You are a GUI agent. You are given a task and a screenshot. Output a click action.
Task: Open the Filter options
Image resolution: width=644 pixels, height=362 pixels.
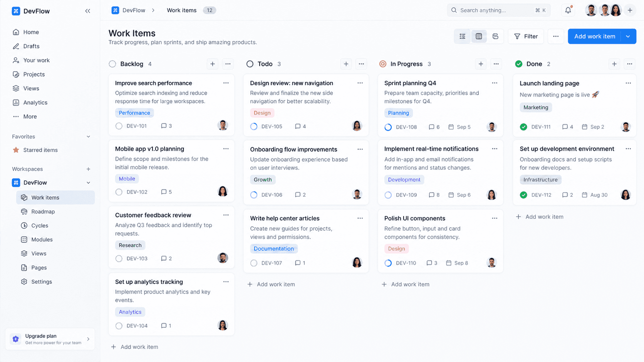click(526, 36)
